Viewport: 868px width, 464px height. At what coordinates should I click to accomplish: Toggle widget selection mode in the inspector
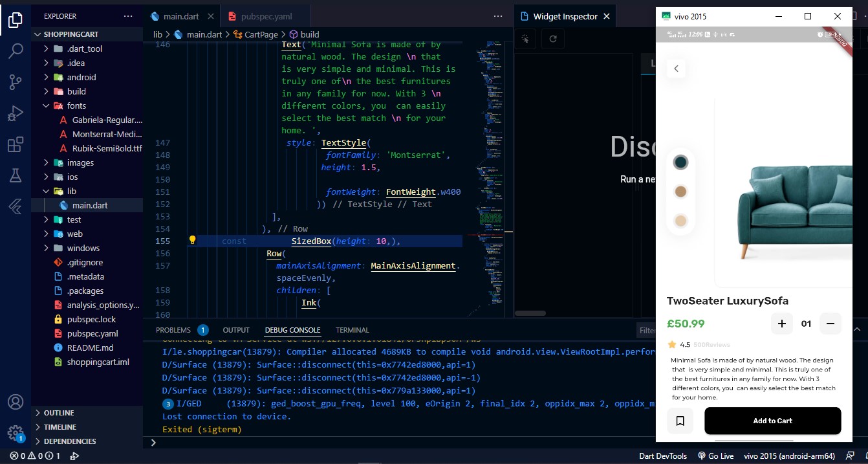pos(525,39)
